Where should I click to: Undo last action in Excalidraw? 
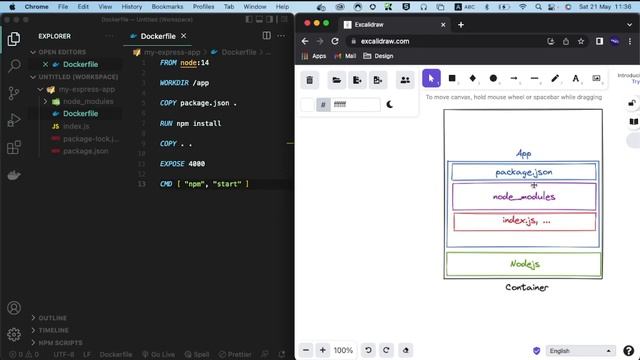[x=368, y=350]
